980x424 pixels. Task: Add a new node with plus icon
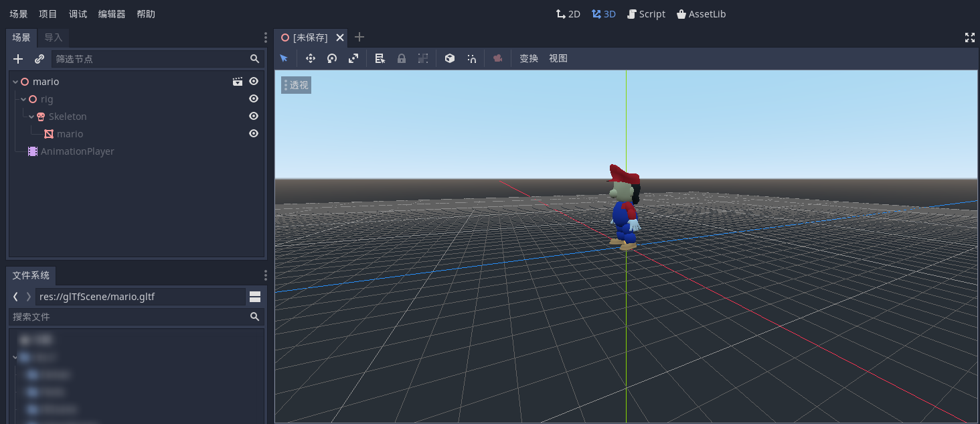coord(18,59)
